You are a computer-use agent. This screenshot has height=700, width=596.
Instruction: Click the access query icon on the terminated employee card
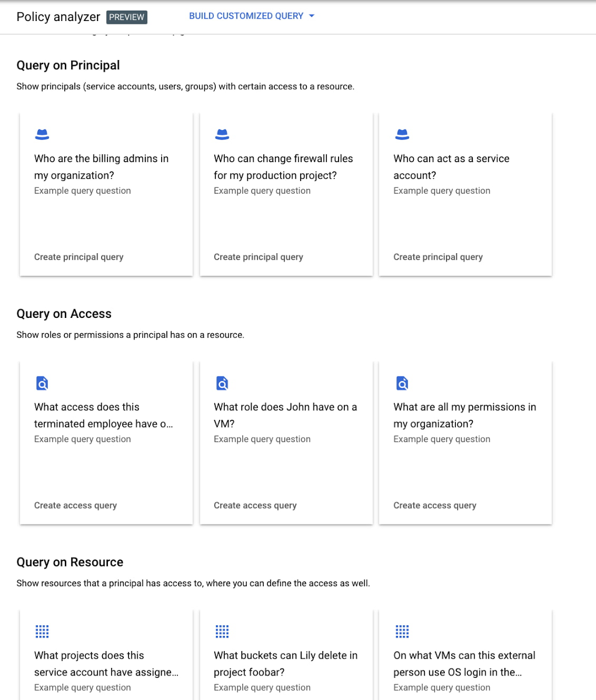click(x=41, y=383)
